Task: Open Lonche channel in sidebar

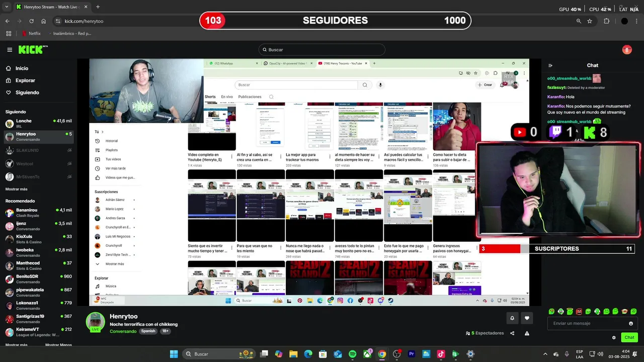Action: [38, 124]
